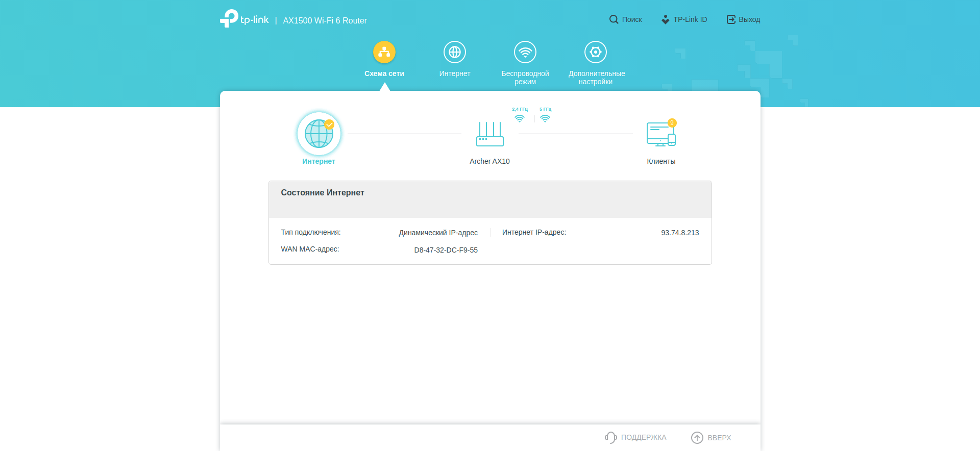Viewport: 980px width, 451px height.
Task: Click the Поиск magnifying glass icon
Action: coord(614,19)
